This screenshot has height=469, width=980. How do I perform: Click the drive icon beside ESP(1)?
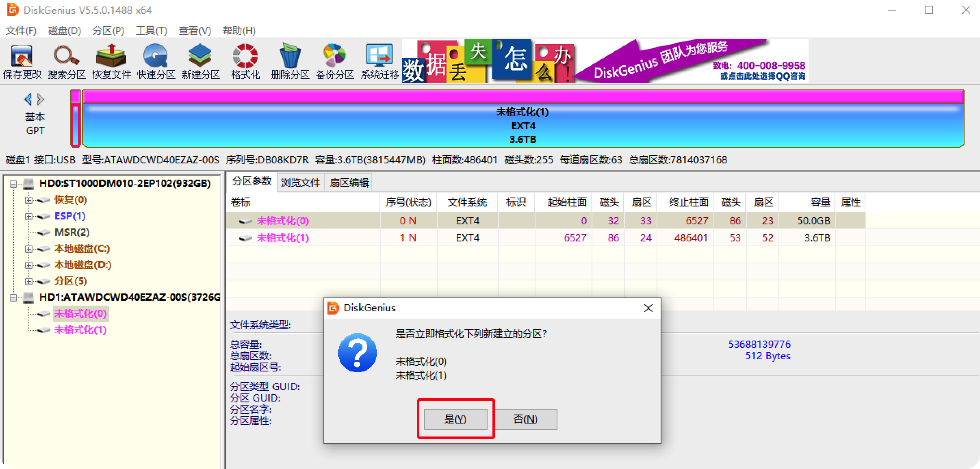[x=43, y=216]
